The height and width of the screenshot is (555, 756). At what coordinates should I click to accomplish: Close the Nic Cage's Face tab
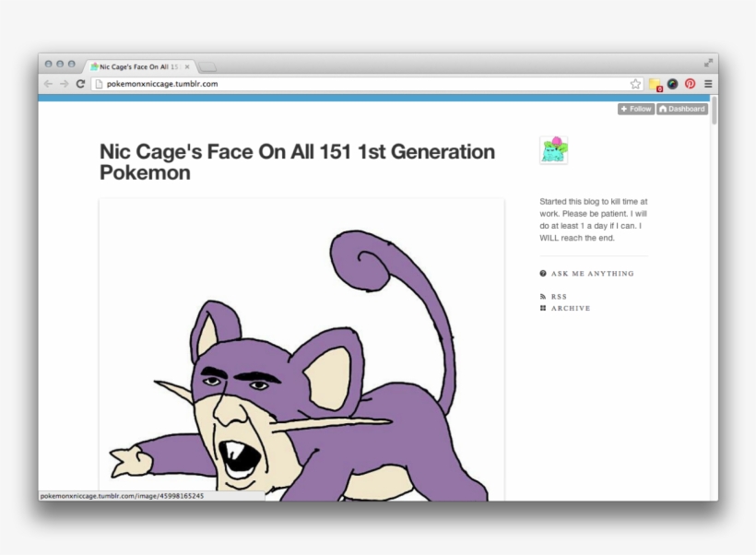187,67
